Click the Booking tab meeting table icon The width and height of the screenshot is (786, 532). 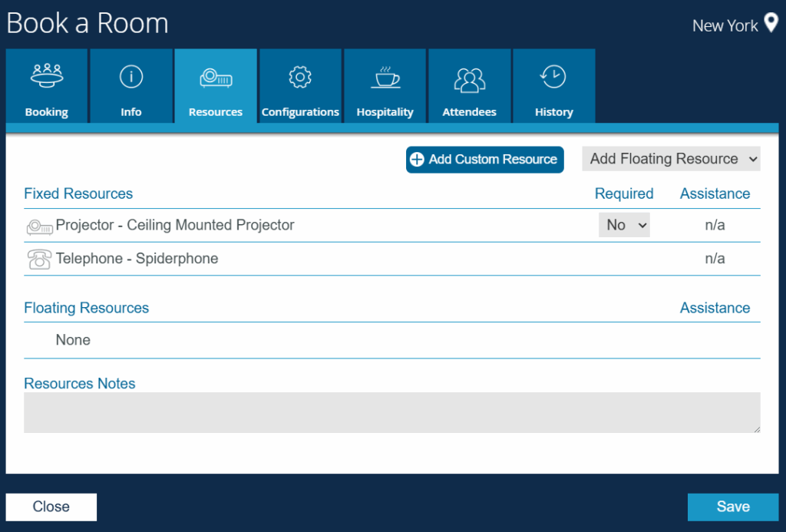pos(46,75)
